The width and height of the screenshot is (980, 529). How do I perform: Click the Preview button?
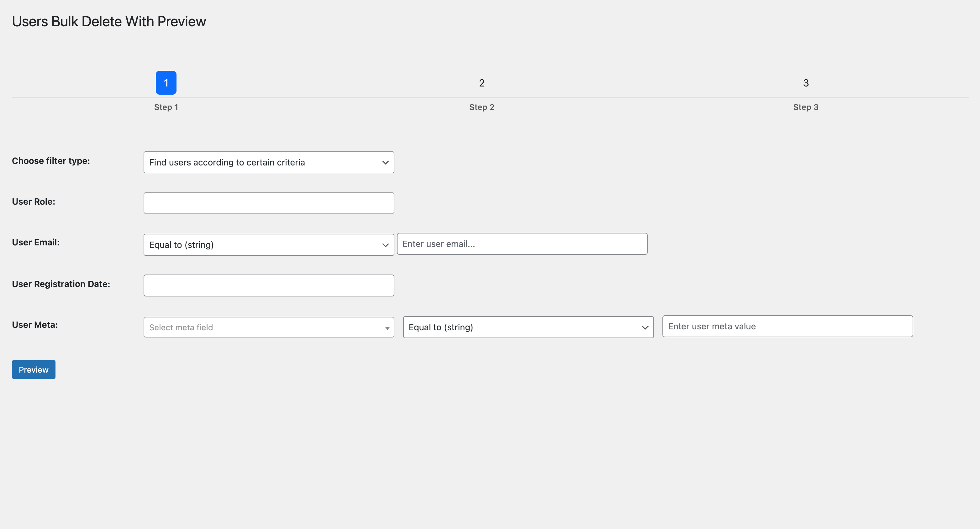click(34, 370)
